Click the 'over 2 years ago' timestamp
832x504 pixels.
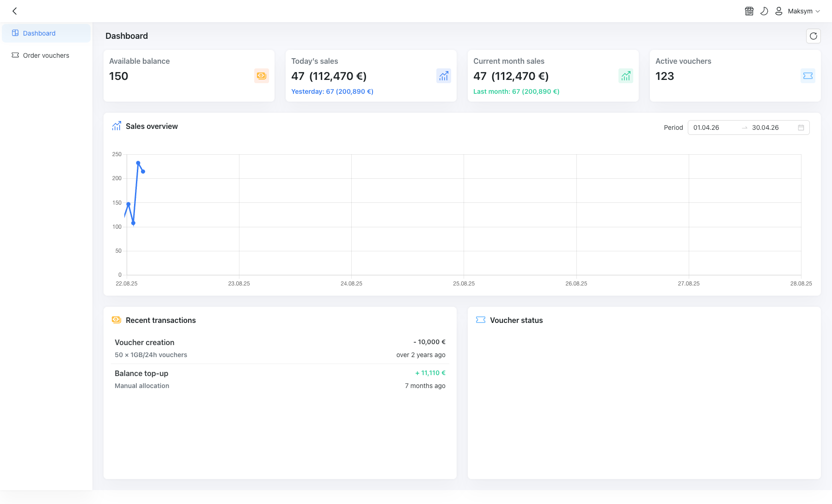(421, 355)
